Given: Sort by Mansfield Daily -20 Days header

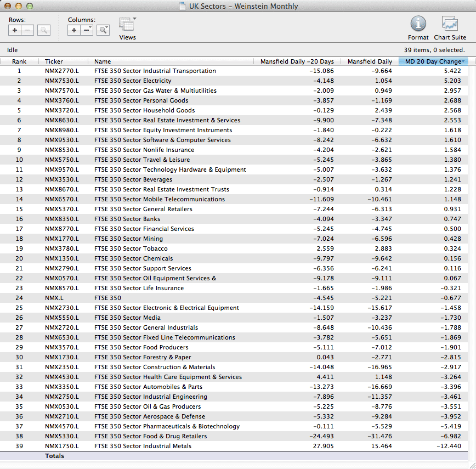Looking at the screenshot, I should coord(297,61).
